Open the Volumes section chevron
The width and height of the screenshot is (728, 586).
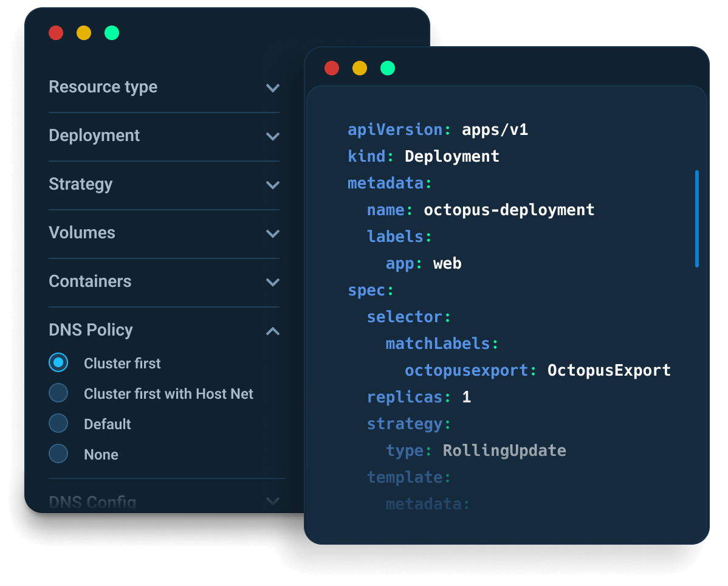pyautogui.click(x=273, y=233)
